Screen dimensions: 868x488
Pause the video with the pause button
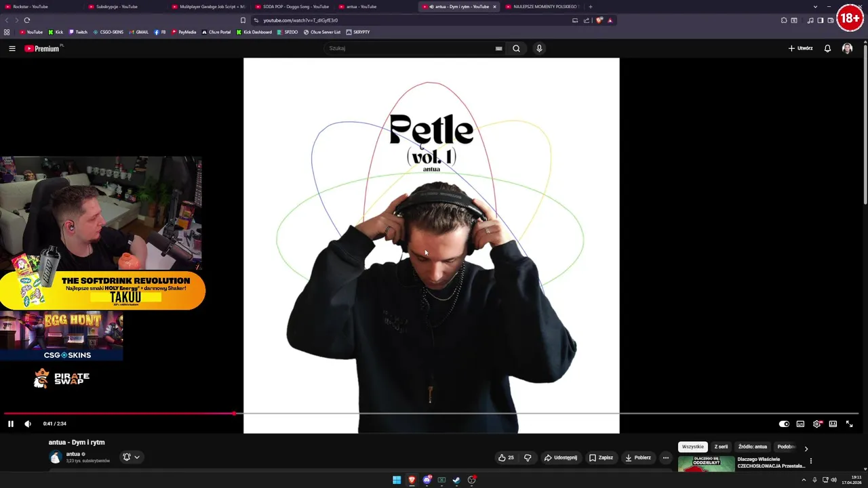click(11, 424)
